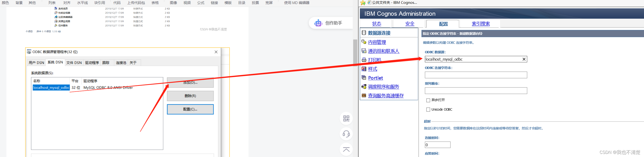Click 图像 in editor toolbar

[x=173, y=3]
